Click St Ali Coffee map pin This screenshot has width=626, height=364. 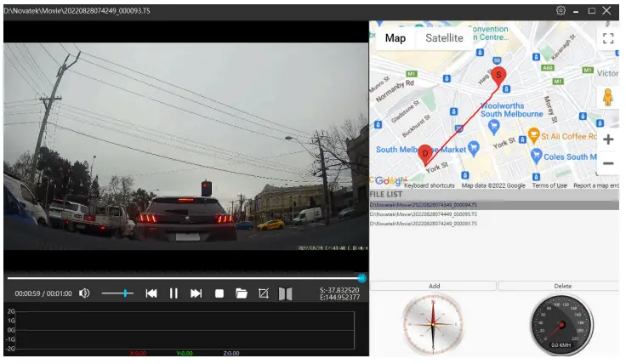tap(534, 136)
